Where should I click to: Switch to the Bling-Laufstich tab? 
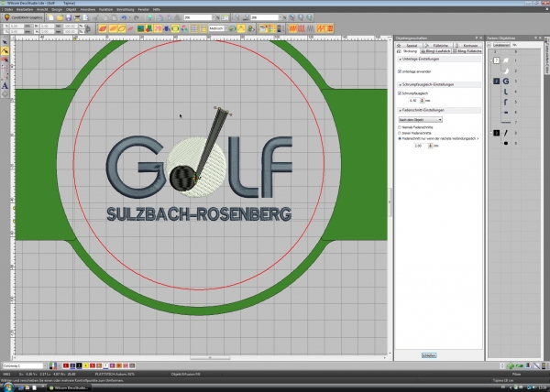click(435, 51)
